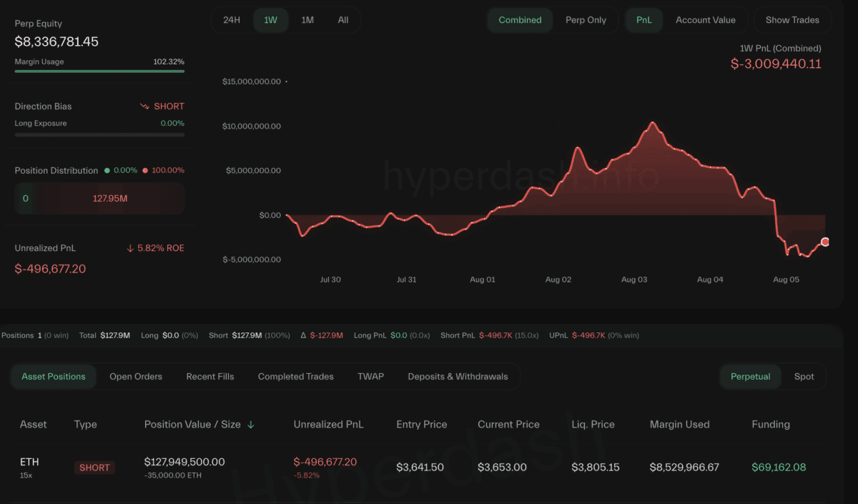Select the 1W time range
Image resolution: width=858 pixels, height=504 pixels.
(271, 20)
